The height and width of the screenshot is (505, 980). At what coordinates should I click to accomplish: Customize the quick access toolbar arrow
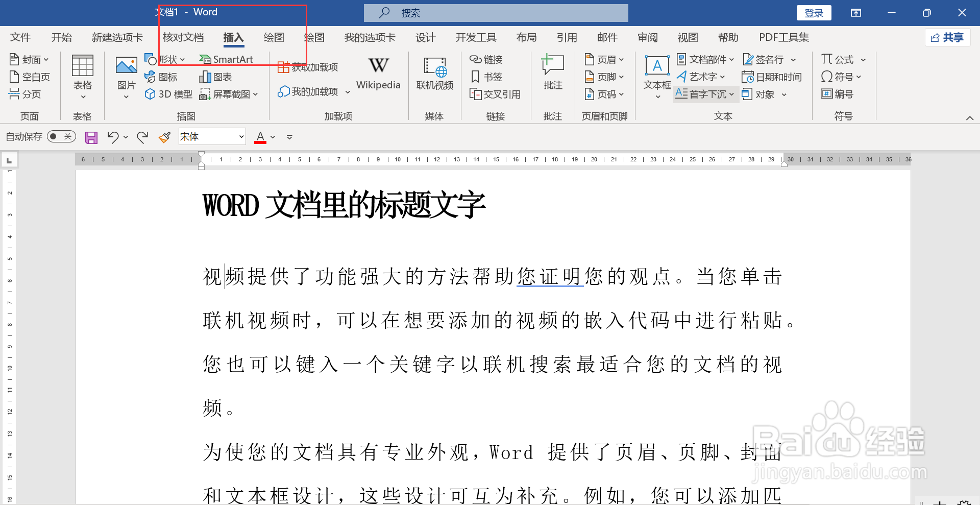coord(289,137)
